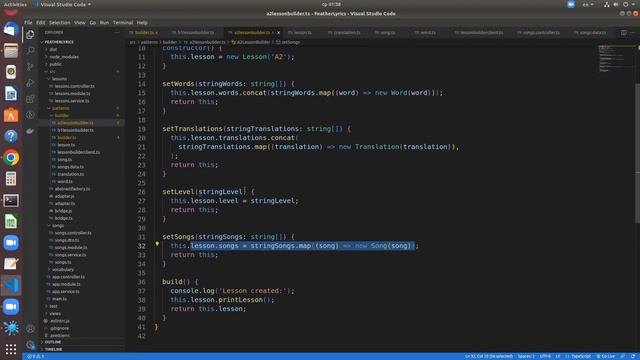Open Ubuntu Software from the dock
This screenshot has width=640, height=360.
coord(11,115)
